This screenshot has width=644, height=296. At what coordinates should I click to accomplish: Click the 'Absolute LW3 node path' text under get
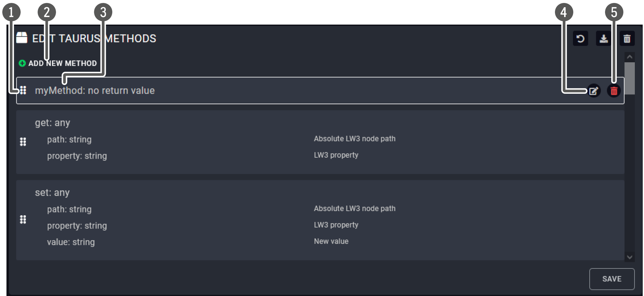pyautogui.click(x=355, y=139)
